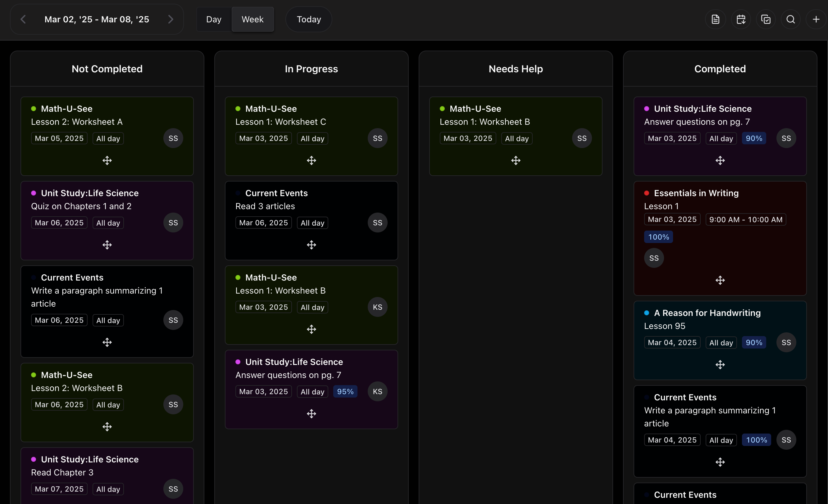
Task: Click the drag handle on Lesson 2: Worksheet A
Action: [107, 160]
